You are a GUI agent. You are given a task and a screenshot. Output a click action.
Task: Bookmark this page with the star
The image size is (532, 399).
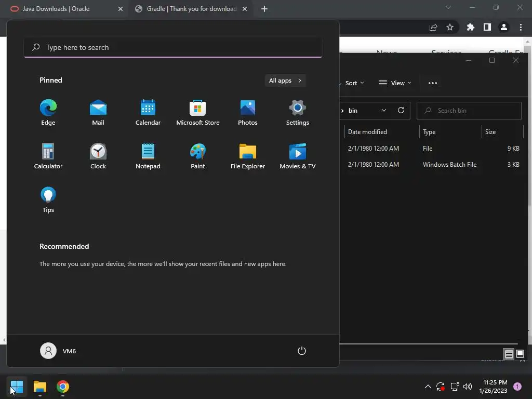point(450,27)
